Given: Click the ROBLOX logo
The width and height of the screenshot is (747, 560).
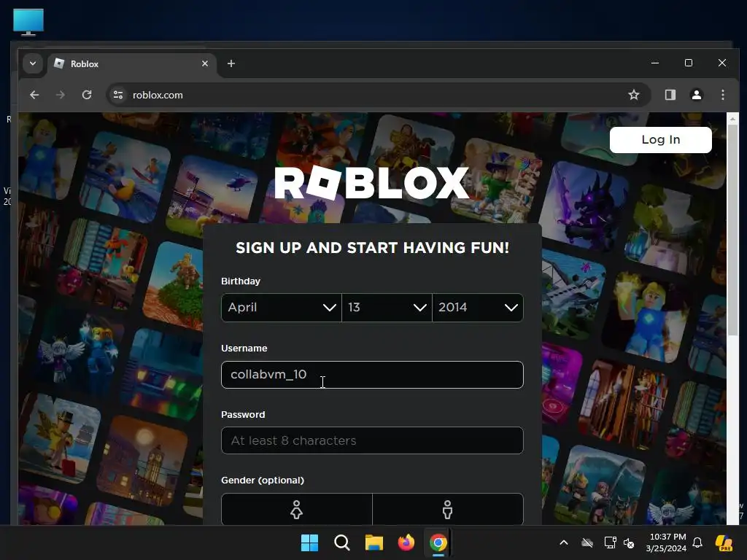Looking at the screenshot, I should coord(372,183).
